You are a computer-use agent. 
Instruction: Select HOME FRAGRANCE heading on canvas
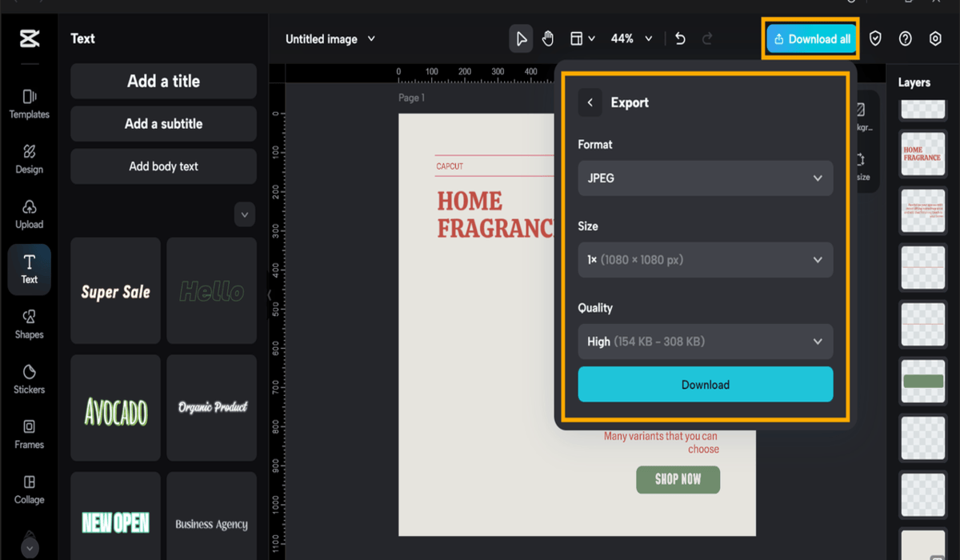point(495,214)
